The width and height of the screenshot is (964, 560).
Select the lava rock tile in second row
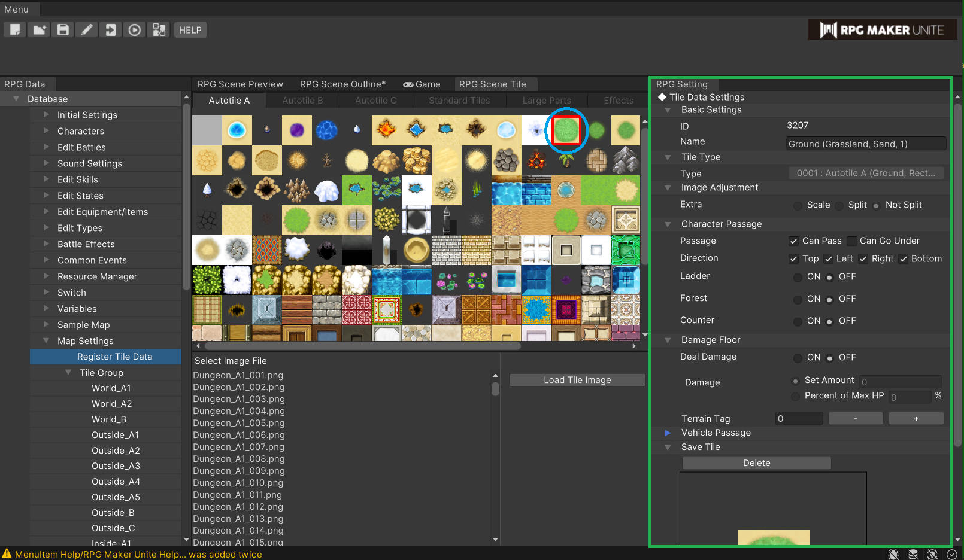point(536,160)
